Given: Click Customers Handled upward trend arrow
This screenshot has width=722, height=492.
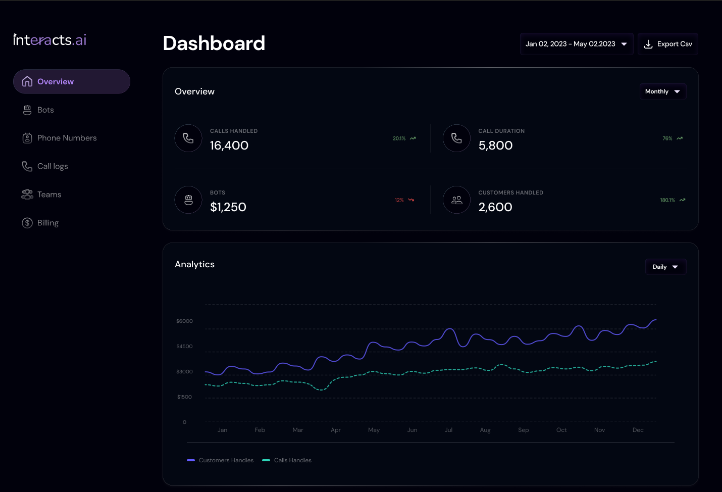Looking at the screenshot, I should 682,200.
